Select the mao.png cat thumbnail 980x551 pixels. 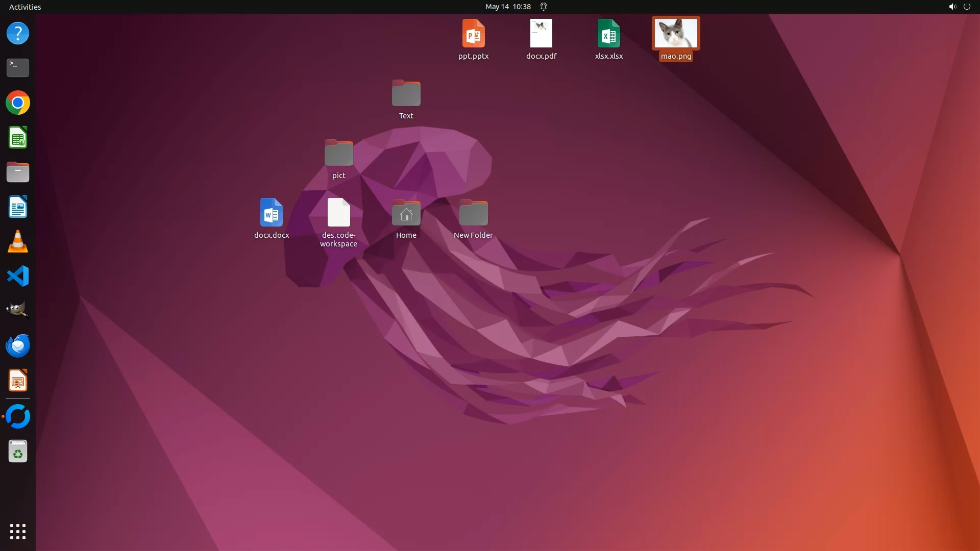pos(676,34)
